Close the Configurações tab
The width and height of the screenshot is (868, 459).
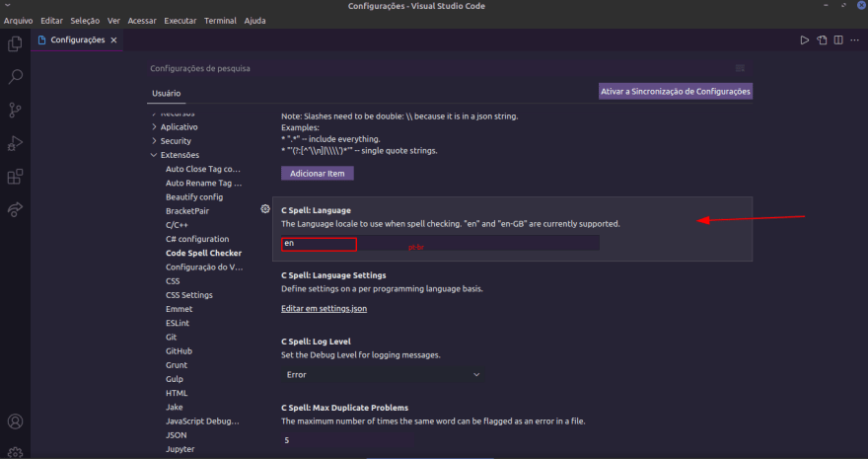[x=113, y=39]
